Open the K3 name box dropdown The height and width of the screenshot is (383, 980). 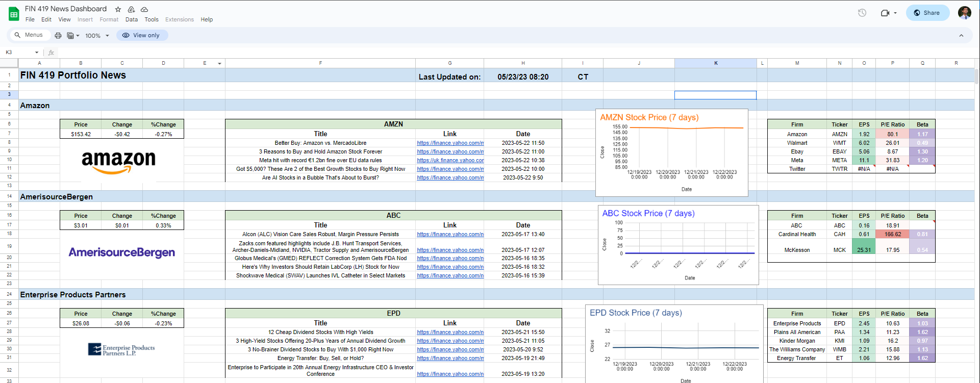tap(37, 53)
